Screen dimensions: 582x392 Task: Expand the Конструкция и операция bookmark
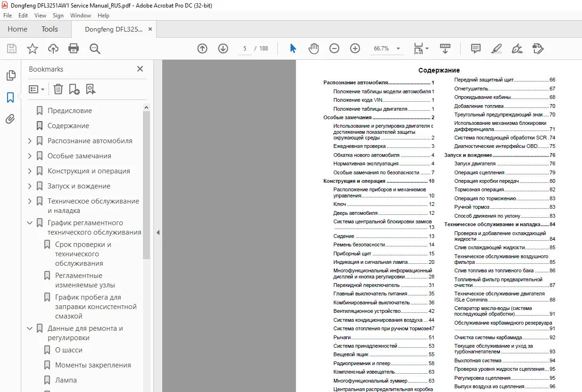point(30,171)
